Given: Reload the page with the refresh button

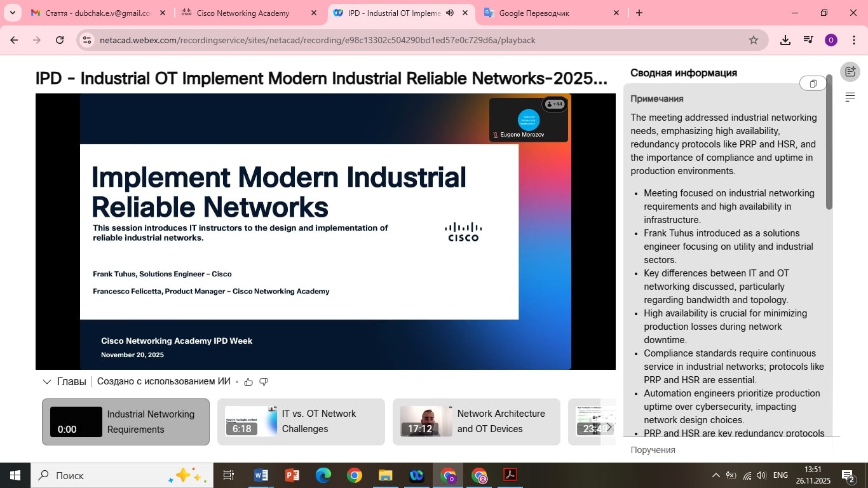Looking at the screenshot, I should pos(60,40).
